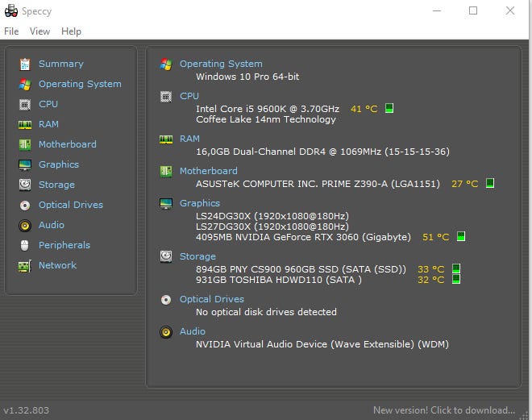Click the green indicator beside motherboard 27 °C
532x420 pixels.
click(490, 183)
